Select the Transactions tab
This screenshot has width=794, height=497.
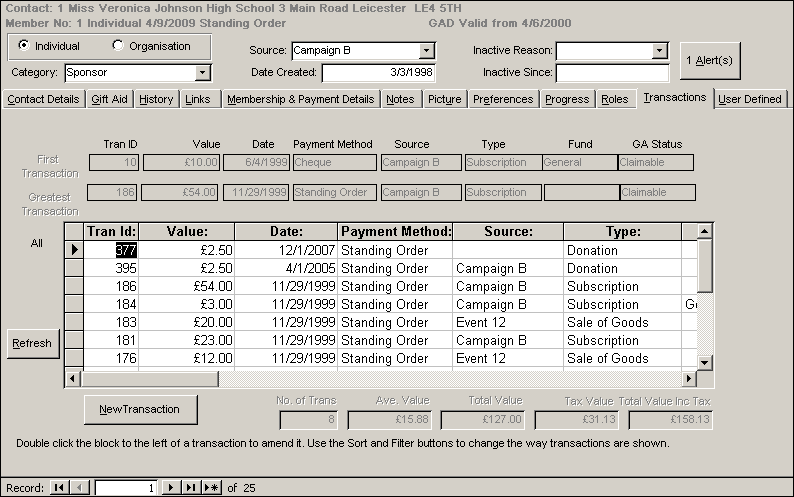coord(675,97)
